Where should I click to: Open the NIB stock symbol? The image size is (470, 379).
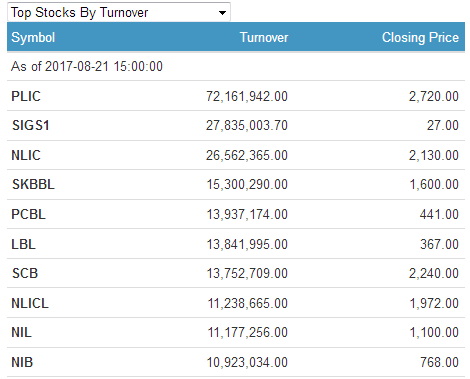click(22, 362)
